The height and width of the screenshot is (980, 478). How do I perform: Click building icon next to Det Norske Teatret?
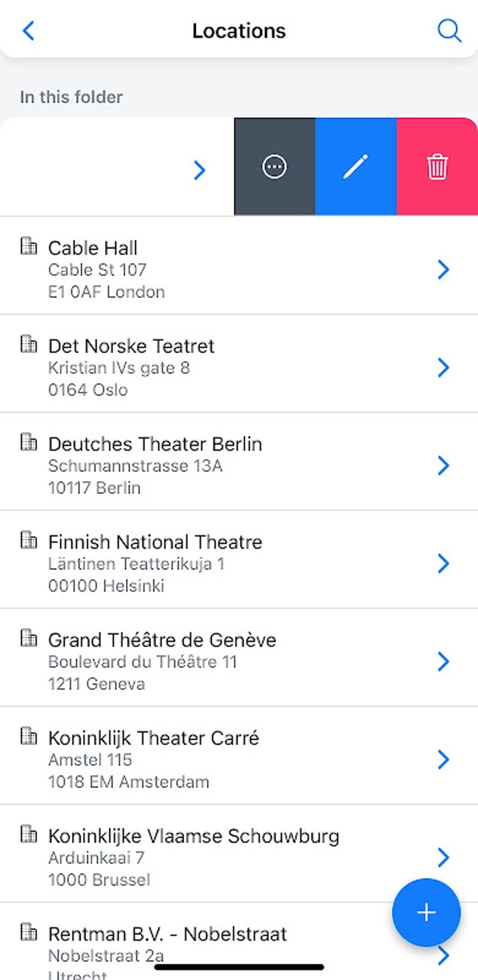click(x=29, y=344)
